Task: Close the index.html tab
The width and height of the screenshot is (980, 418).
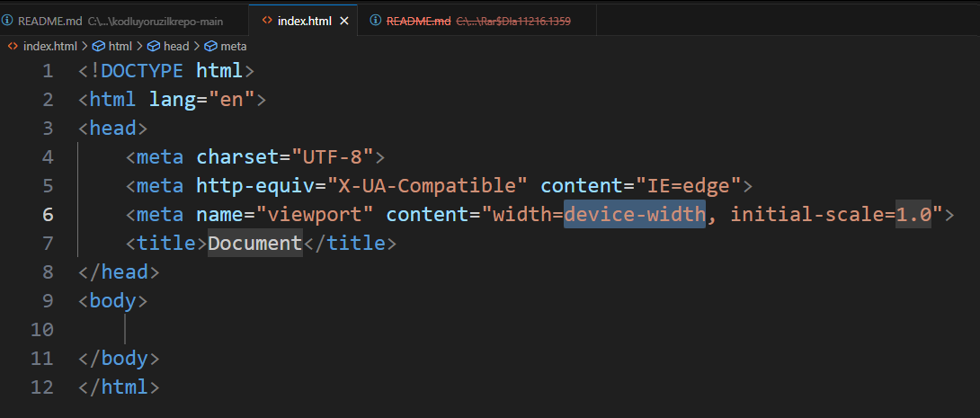Action: coord(343,21)
